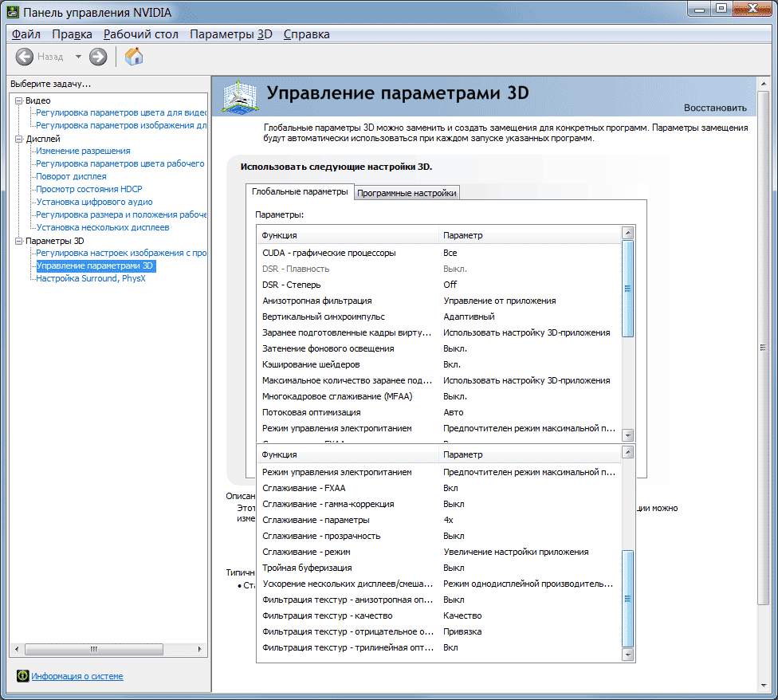Open Регулировка настроек изображения с просмотром

(x=121, y=253)
